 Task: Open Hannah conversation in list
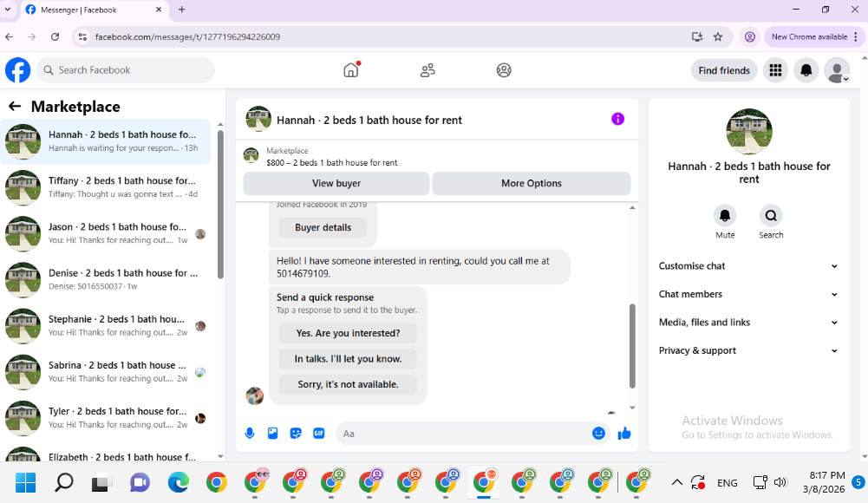105,141
